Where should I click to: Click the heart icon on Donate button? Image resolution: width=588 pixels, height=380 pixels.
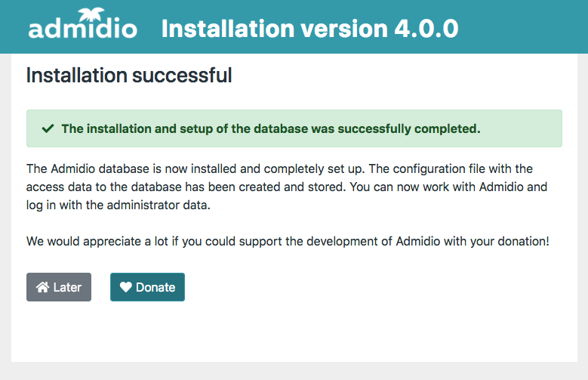tap(125, 287)
